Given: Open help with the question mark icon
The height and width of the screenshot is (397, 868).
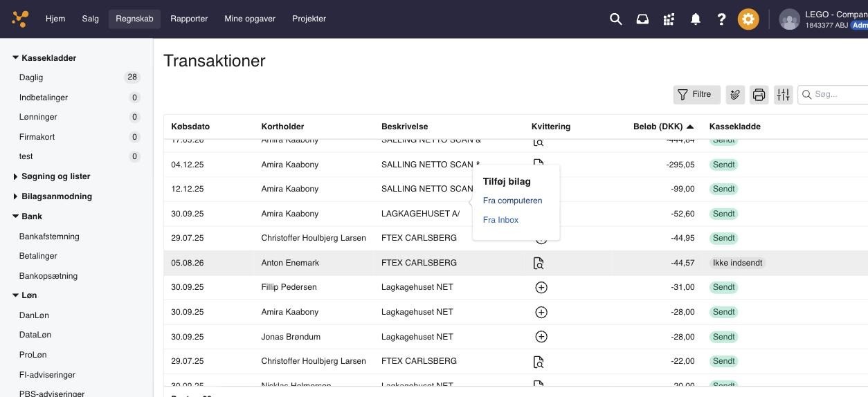Looking at the screenshot, I should pyautogui.click(x=721, y=19).
